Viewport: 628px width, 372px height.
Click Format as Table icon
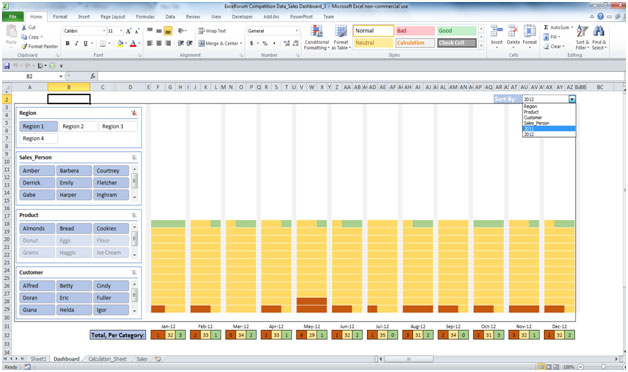(341, 37)
